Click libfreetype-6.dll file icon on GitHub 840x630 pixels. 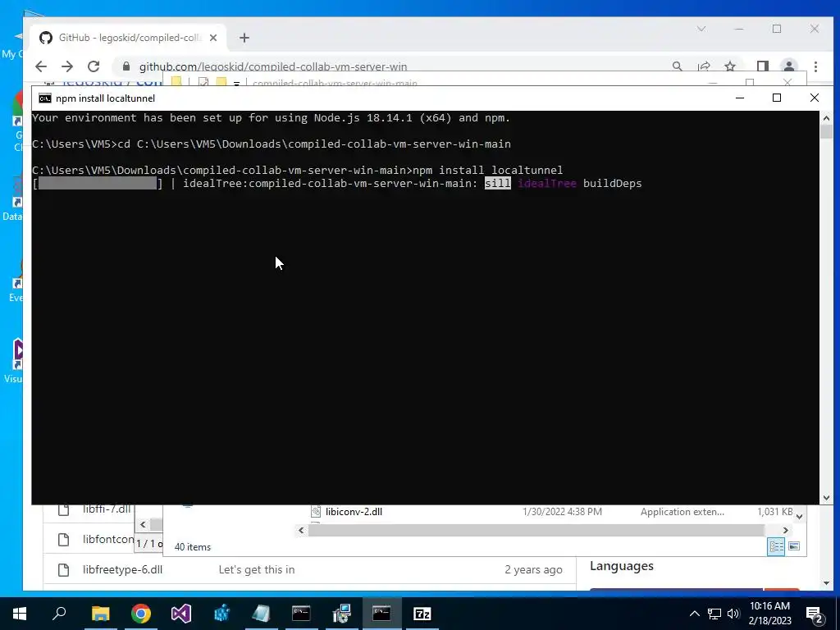pyautogui.click(x=63, y=569)
